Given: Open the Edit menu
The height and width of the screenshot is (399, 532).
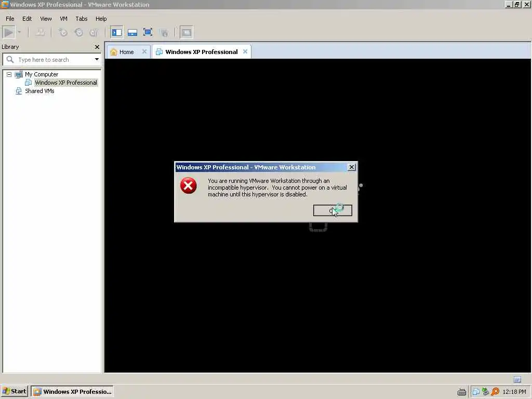Looking at the screenshot, I should [x=27, y=19].
